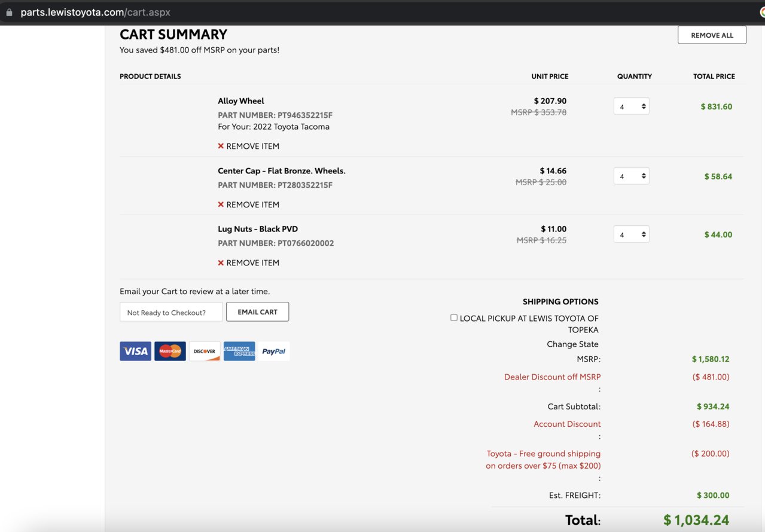Click the ($ 481.00) dealer discount amount
The height and width of the screenshot is (532, 765).
711,377
